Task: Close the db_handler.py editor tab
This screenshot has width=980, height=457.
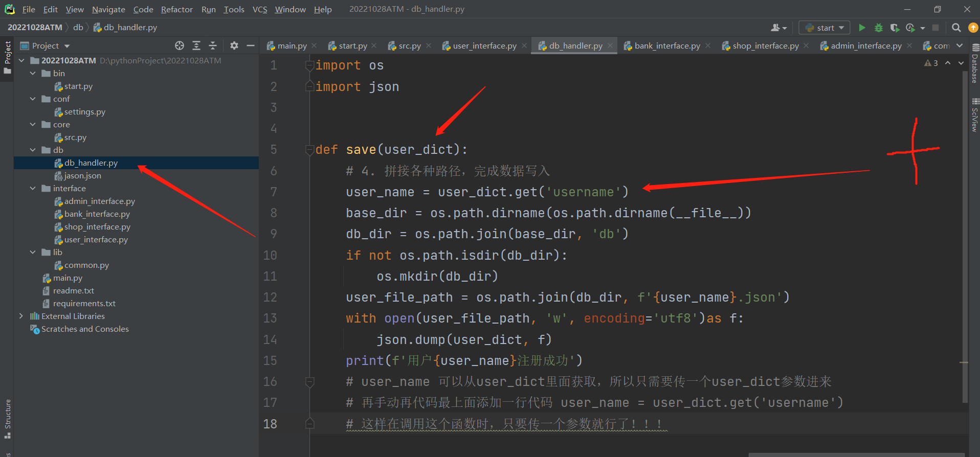Action: pyautogui.click(x=610, y=45)
